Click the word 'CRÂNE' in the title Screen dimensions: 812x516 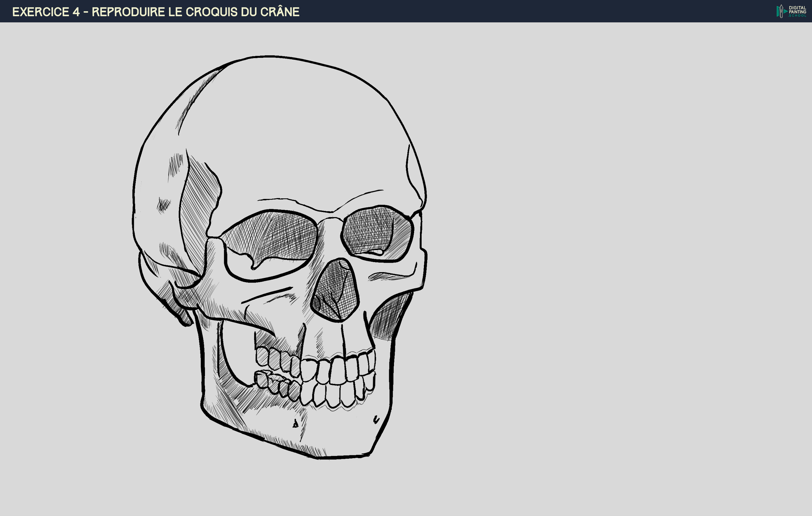(279, 12)
